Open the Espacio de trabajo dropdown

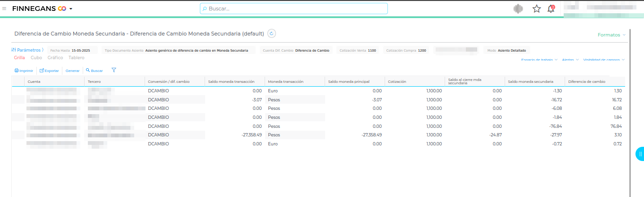(x=539, y=60)
